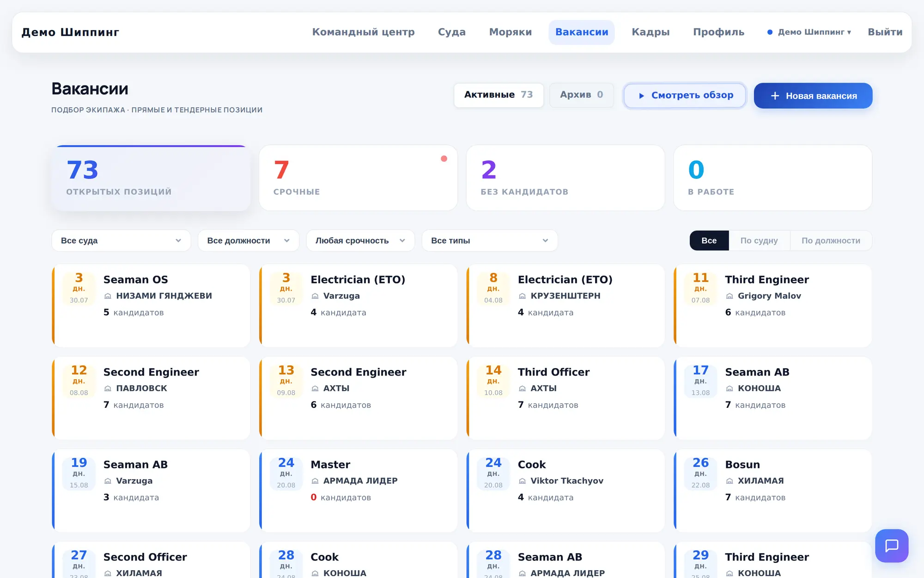Image resolution: width=924 pixels, height=578 pixels.
Task: Click 0 кандидатов on Master card
Action: (x=341, y=498)
